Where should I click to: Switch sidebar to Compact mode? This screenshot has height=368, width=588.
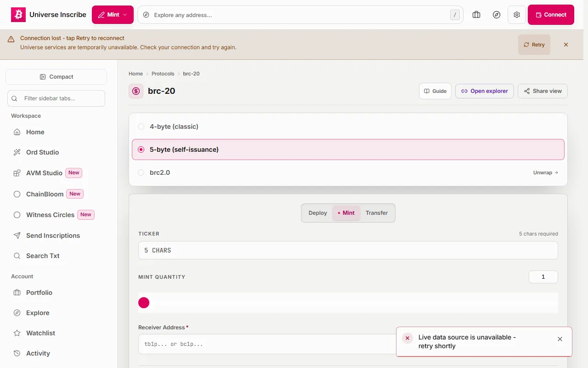[56, 77]
